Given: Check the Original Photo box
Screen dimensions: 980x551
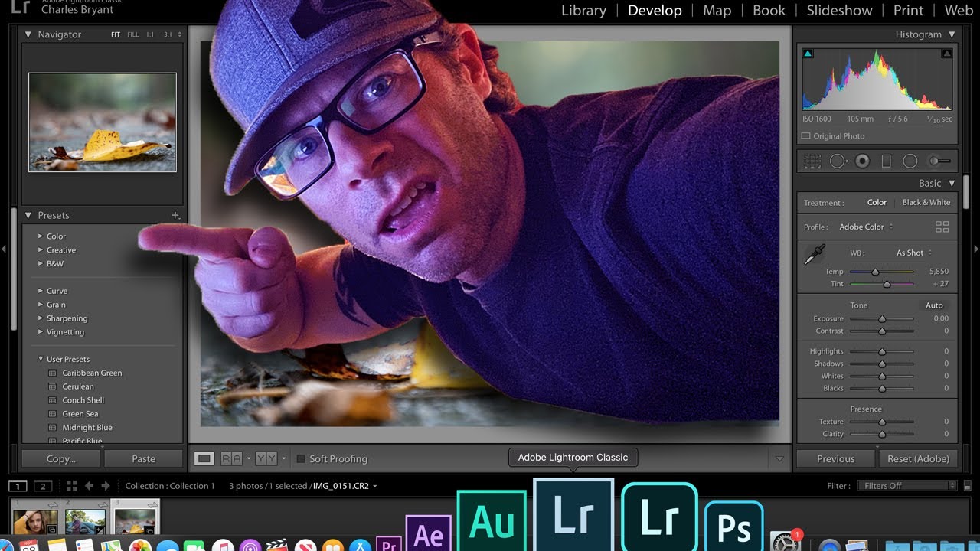Looking at the screenshot, I should [x=805, y=136].
